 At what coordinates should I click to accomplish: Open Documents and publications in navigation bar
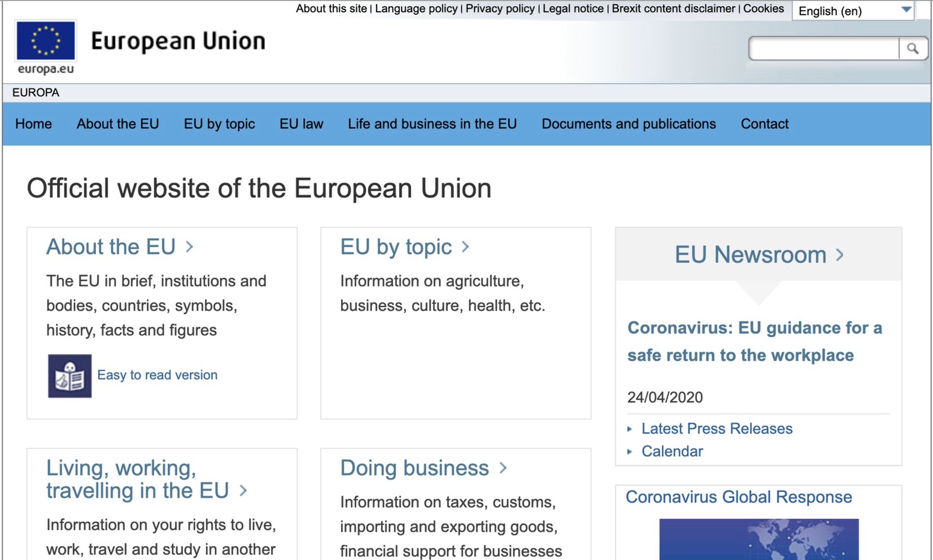[629, 124]
